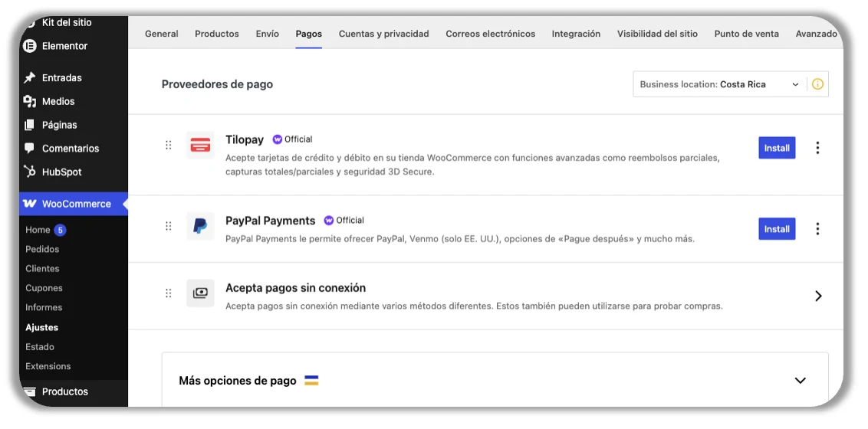Open the Comentarios menu label in the sidebar
Screen dimensions: 868x429
click(x=71, y=149)
